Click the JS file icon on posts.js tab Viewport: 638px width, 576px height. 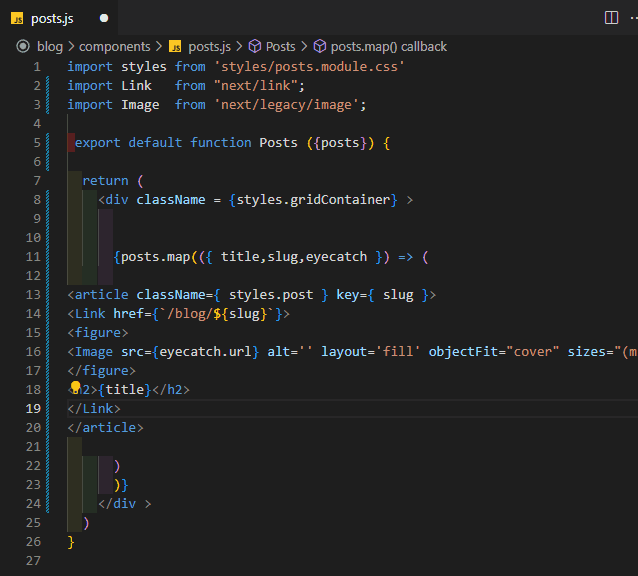(x=17, y=19)
